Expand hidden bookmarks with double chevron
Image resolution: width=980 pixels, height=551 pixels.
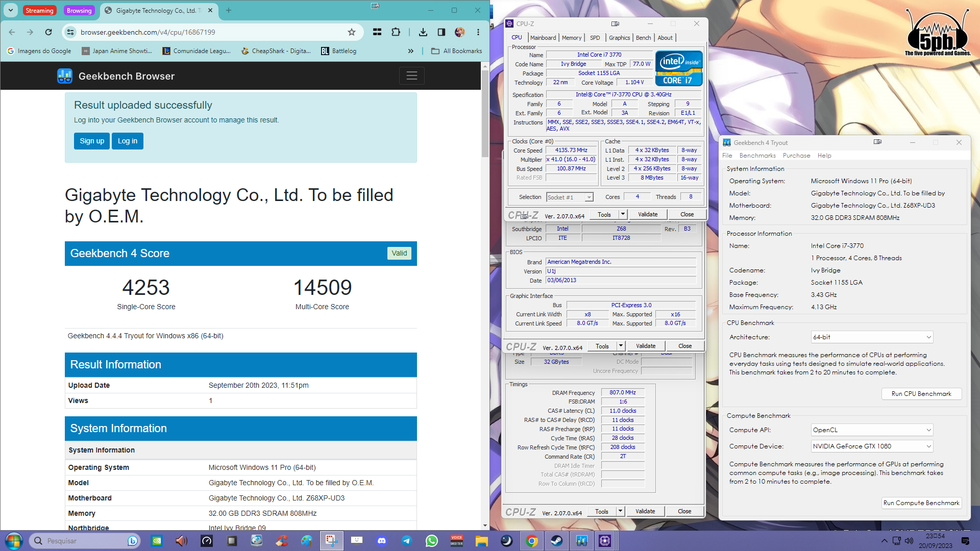tap(411, 51)
